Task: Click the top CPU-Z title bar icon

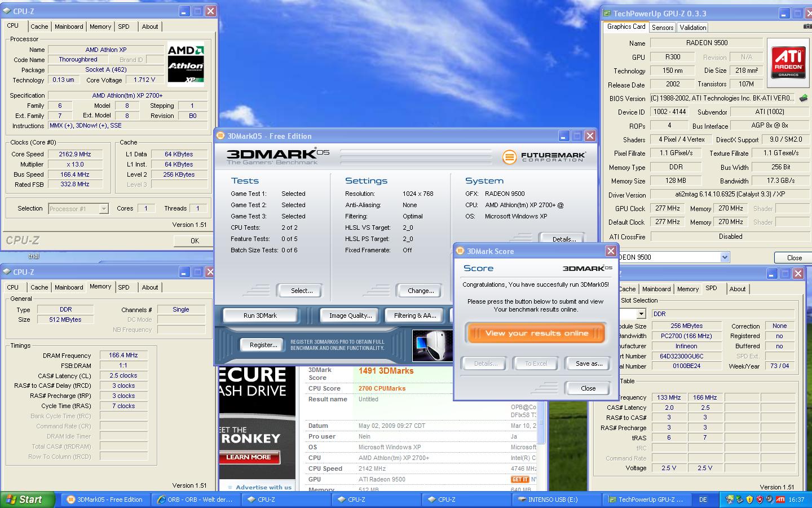Action: (x=7, y=11)
